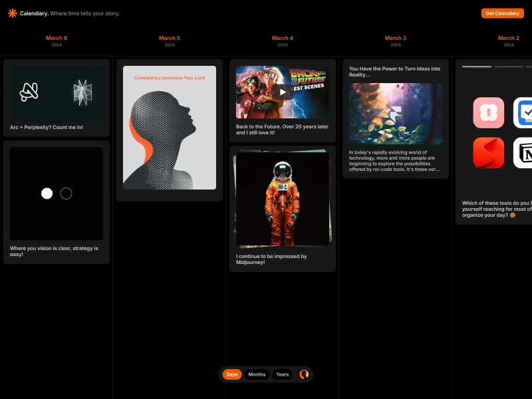The image size is (532, 399).
Task: Click "Where you vision is clear" caption
Action: (54, 251)
